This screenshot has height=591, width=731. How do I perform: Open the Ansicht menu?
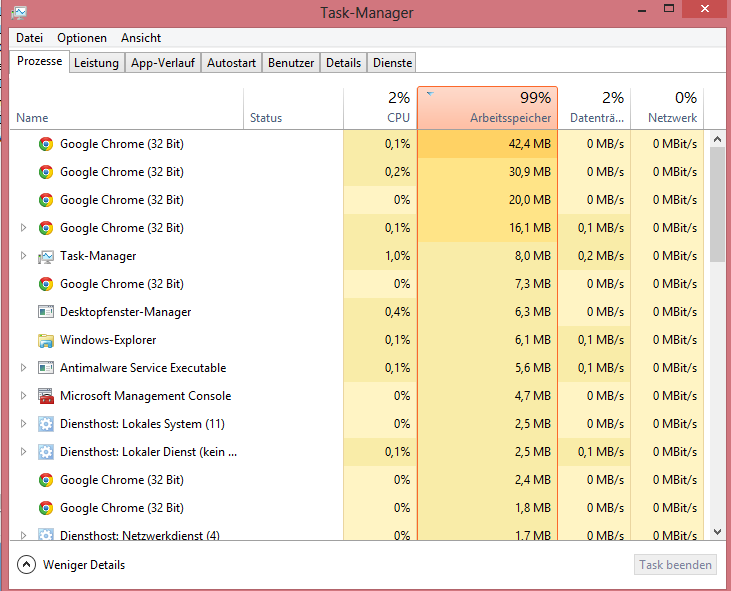(141, 38)
